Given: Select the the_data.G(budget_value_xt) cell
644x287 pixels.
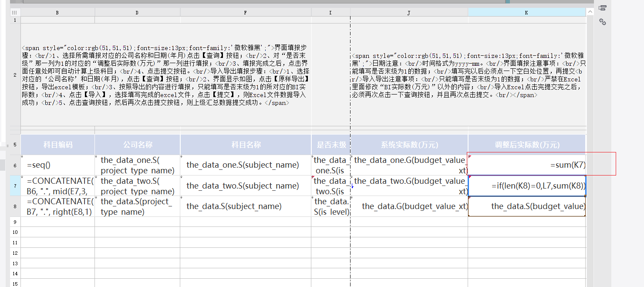Looking at the screenshot, I should [x=409, y=206].
